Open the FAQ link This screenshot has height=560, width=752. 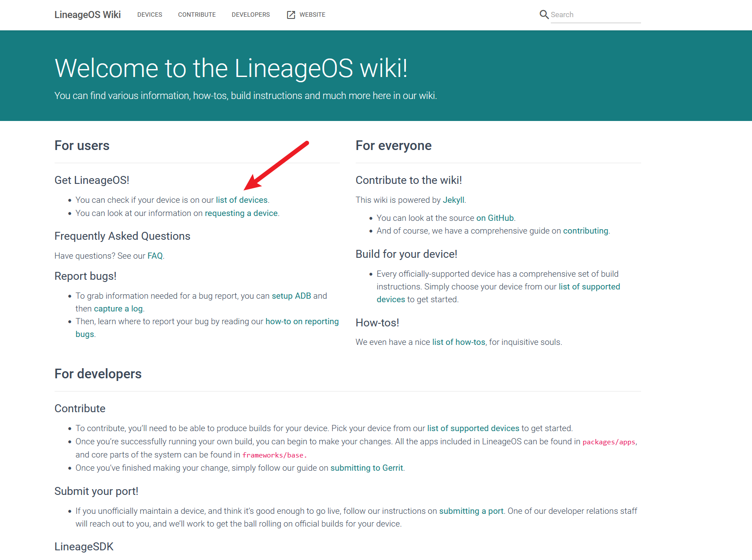155,256
